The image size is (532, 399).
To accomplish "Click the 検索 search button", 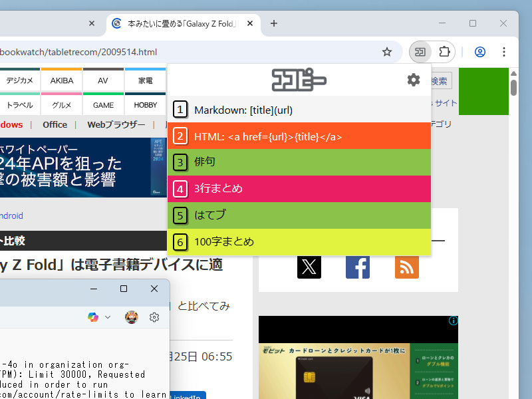I will click(442, 80).
